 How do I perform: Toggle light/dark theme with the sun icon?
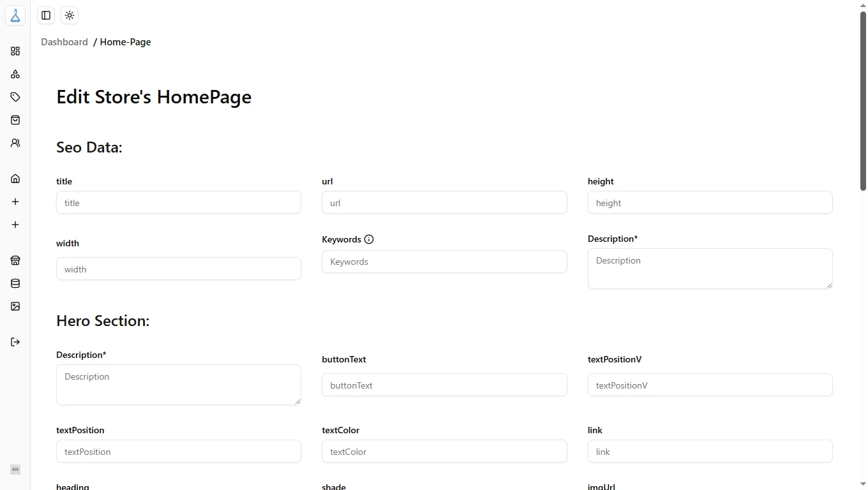coord(69,15)
